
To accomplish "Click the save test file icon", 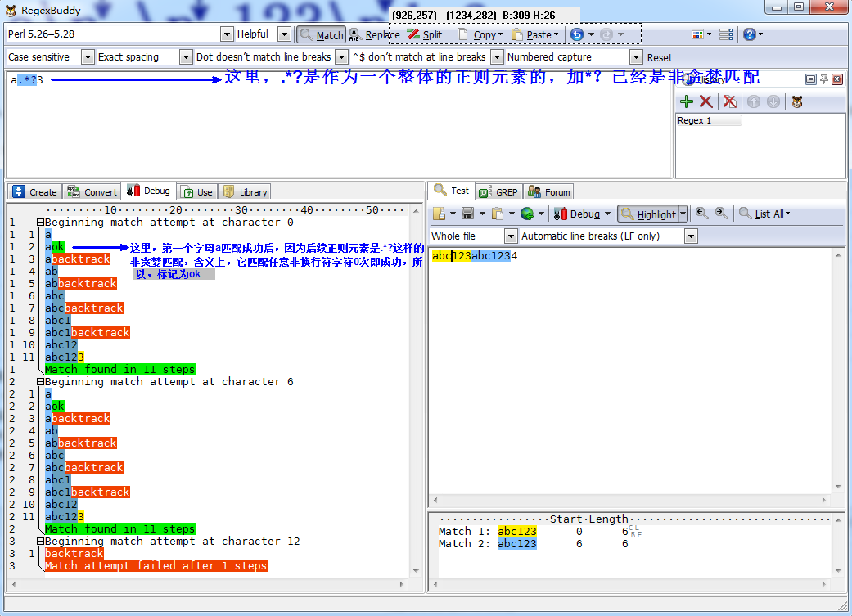I will pos(467,214).
